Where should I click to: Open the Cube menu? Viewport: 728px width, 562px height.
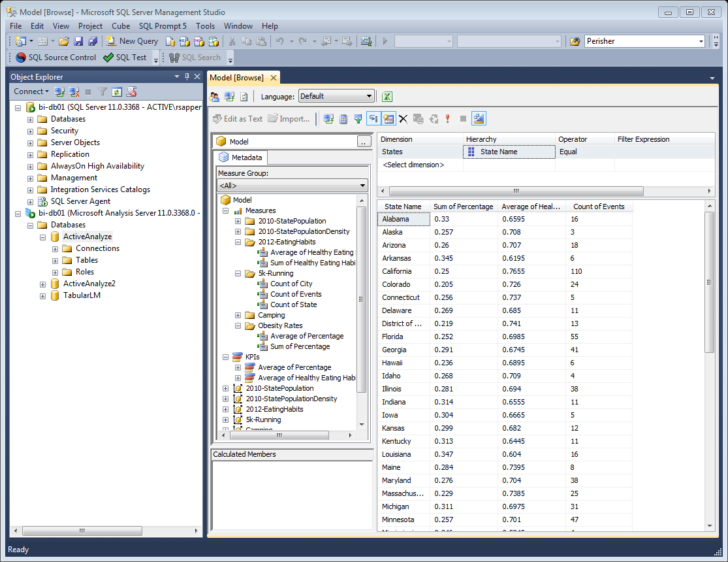pos(121,26)
